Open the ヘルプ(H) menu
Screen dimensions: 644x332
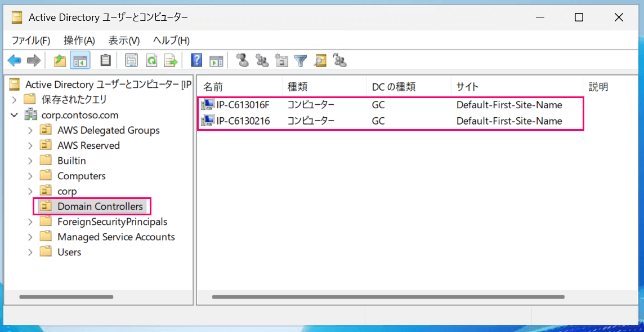pos(171,41)
